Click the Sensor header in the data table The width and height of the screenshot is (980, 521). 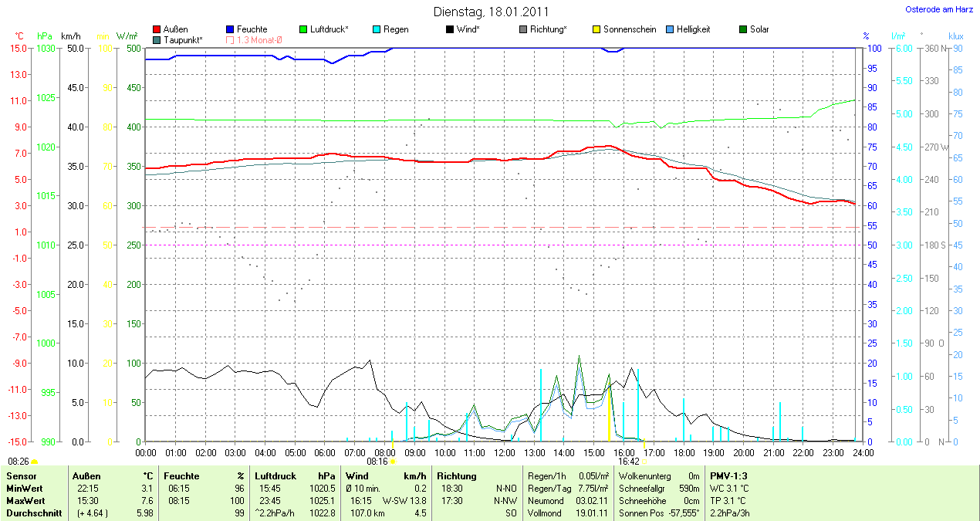[x=22, y=476]
